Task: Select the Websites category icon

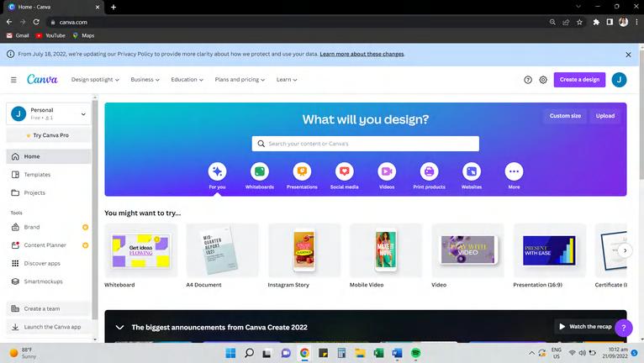Action: point(472,171)
